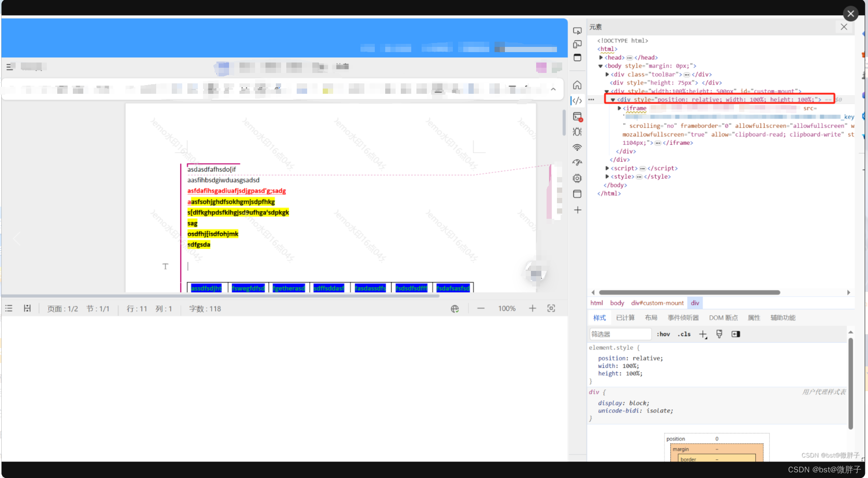Open the editor hamburger menu icon

(10, 66)
